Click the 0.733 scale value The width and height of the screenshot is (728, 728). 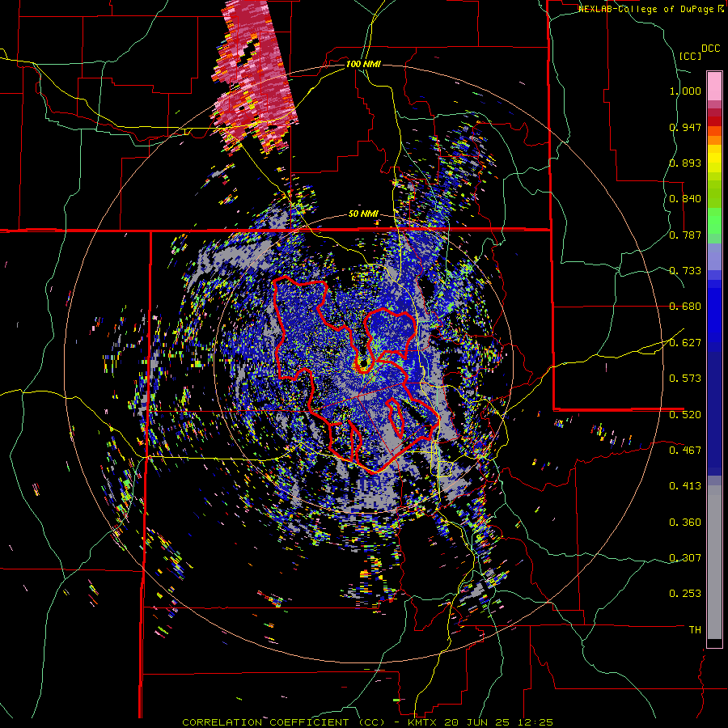tap(685, 271)
